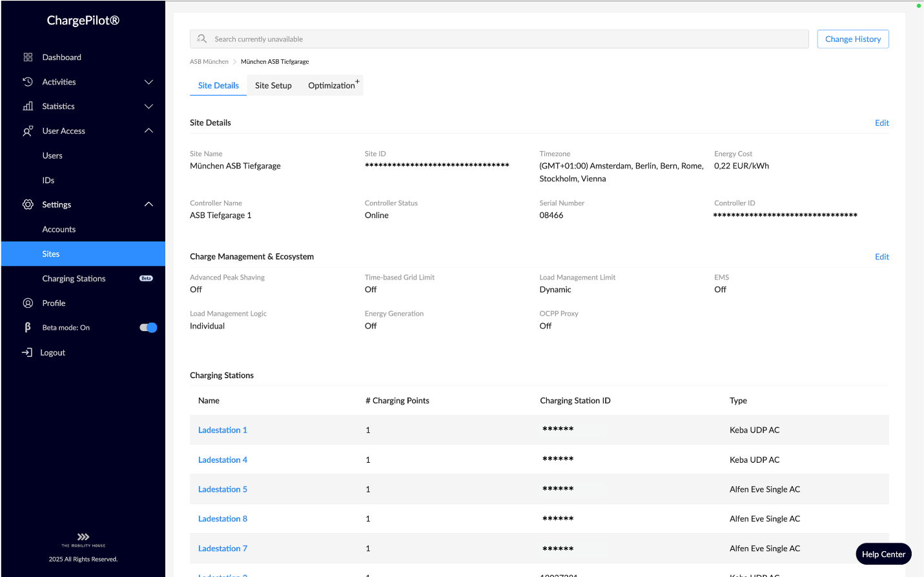Open the Ladestation 5 link
The image size is (924, 577).
(223, 489)
